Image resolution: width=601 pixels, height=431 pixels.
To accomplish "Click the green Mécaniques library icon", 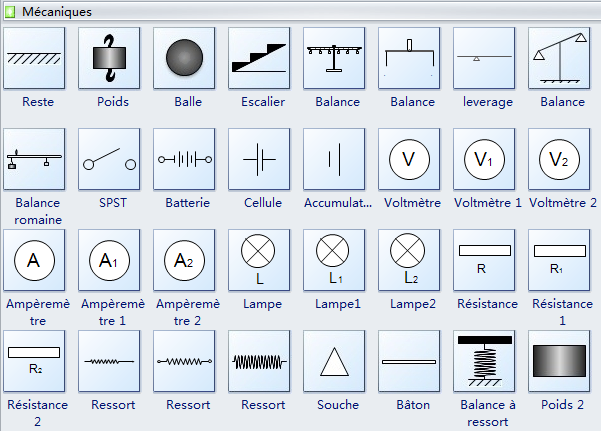I will click(10, 12).
